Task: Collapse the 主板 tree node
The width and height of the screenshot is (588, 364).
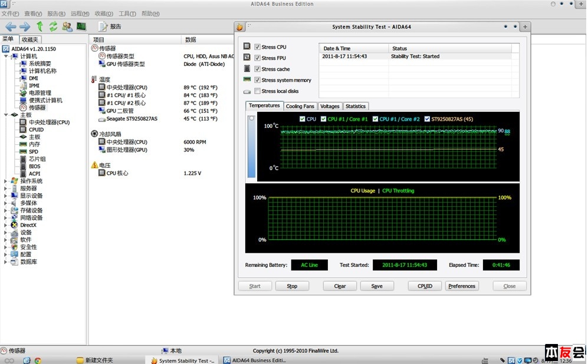Action: 6,115
